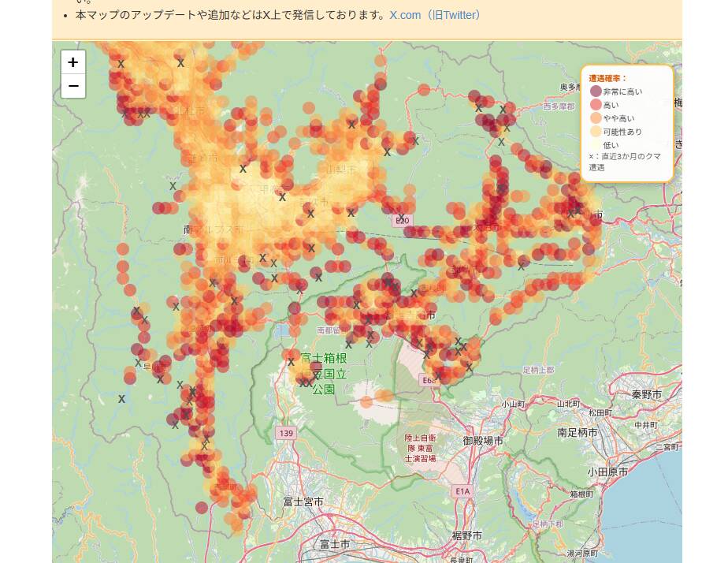This screenshot has width=728, height=563.
Task: Click an X bear encounter marker near 早川町
Action: [x=139, y=361]
